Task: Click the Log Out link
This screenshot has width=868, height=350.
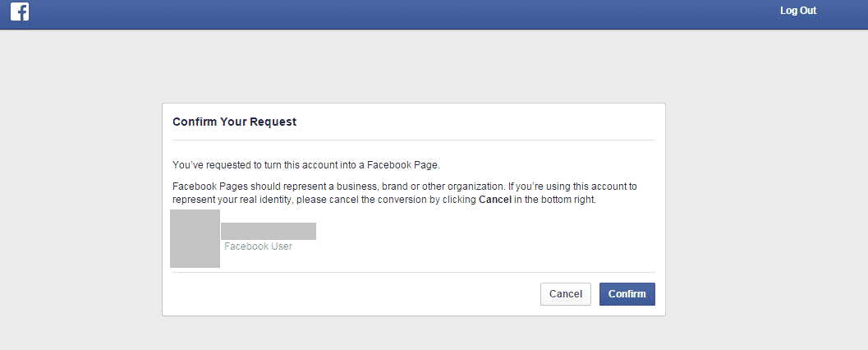Action: click(797, 11)
